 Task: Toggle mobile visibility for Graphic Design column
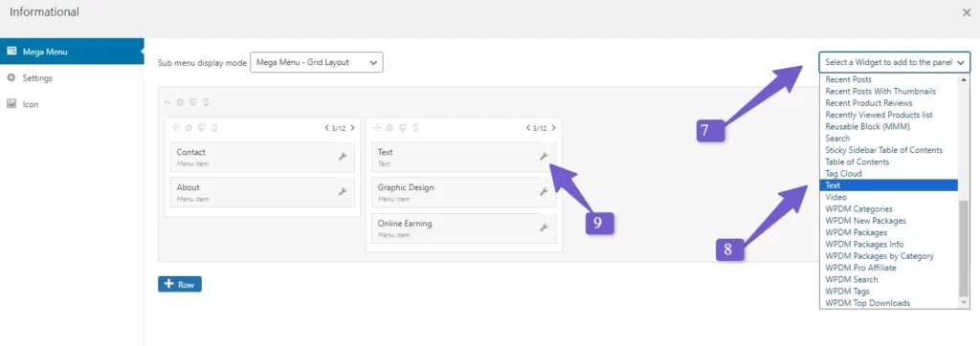pyautogui.click(x=415, y=128)
